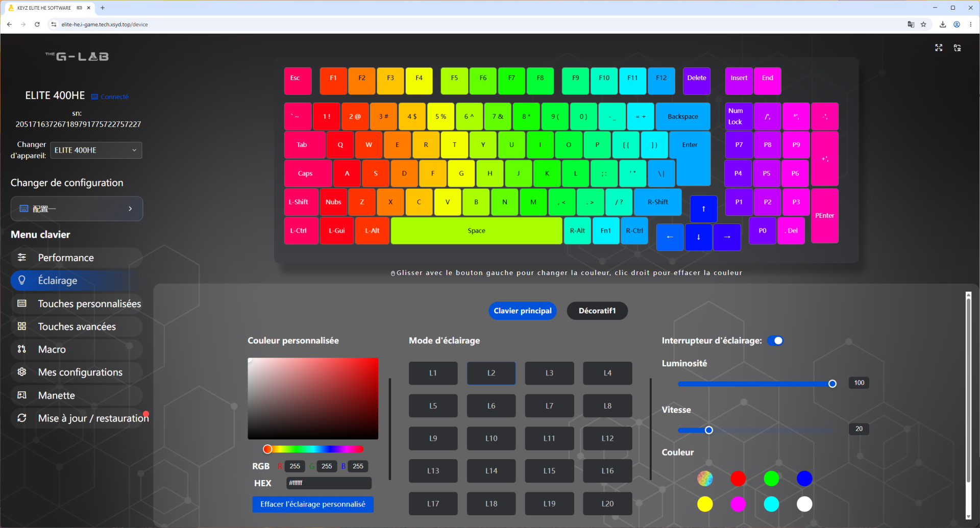Click the fullscreen expand icon
This screenshot has width=980, height=528.
coord(939,47)
